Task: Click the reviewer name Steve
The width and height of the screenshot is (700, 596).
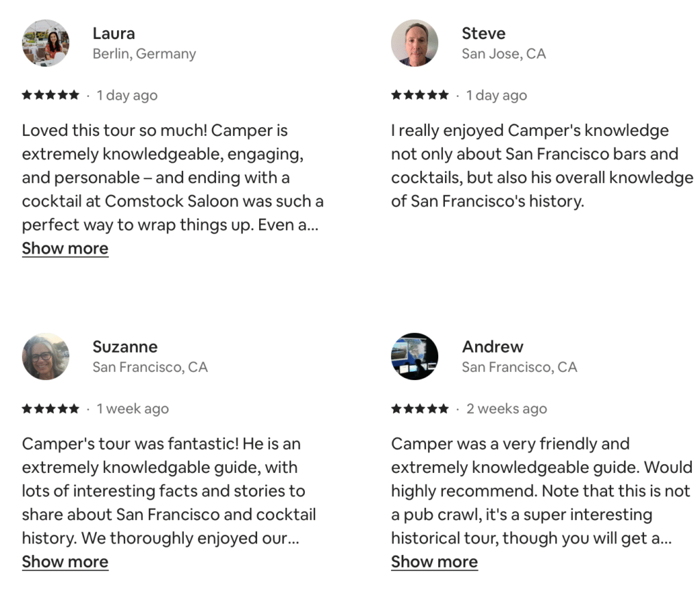Action: click(483, 33)
